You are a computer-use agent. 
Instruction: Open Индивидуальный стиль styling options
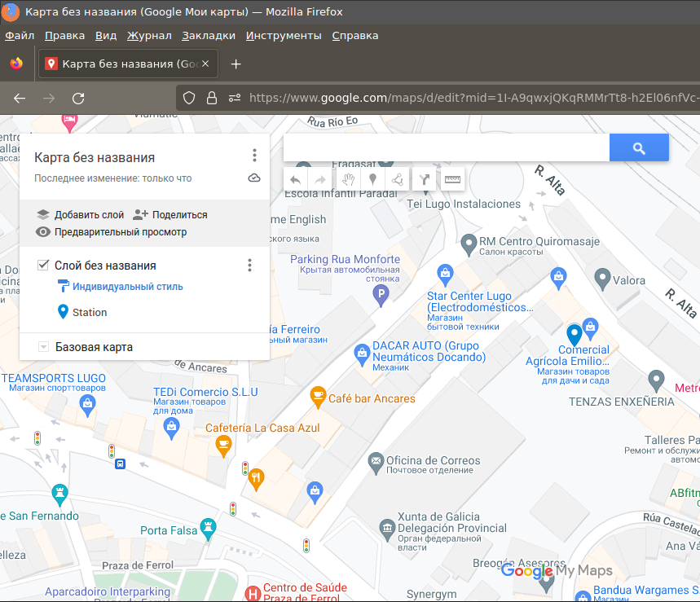tap(121, 287)
